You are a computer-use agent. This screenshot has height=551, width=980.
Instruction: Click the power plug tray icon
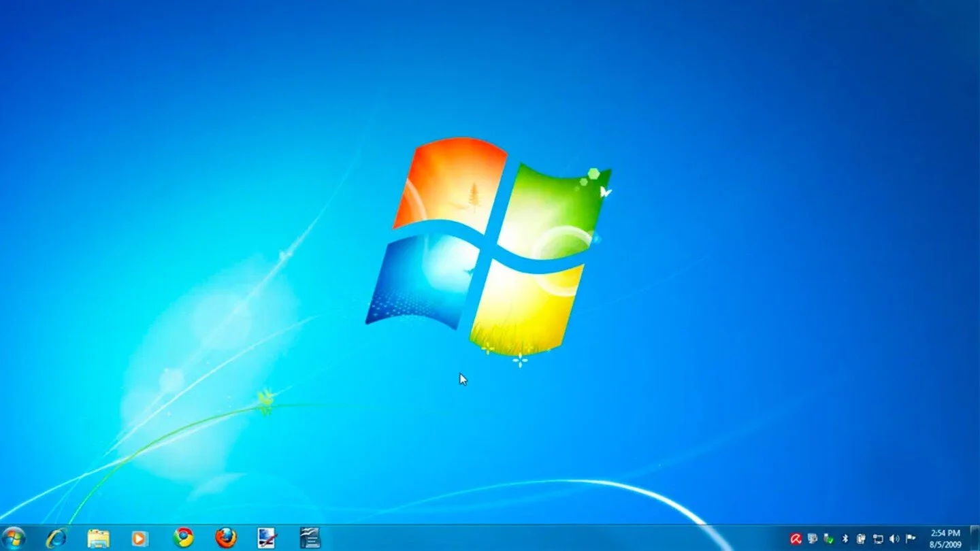861,539
